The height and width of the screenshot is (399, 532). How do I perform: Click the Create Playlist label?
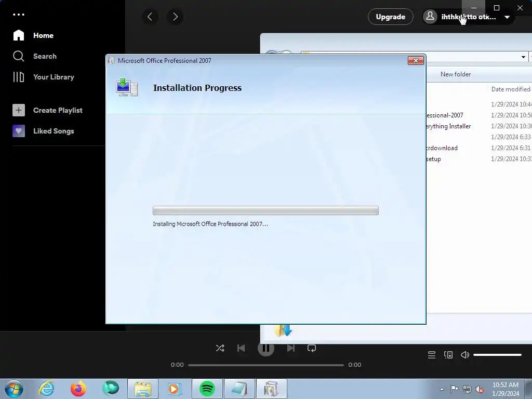(x=58, y=110)
